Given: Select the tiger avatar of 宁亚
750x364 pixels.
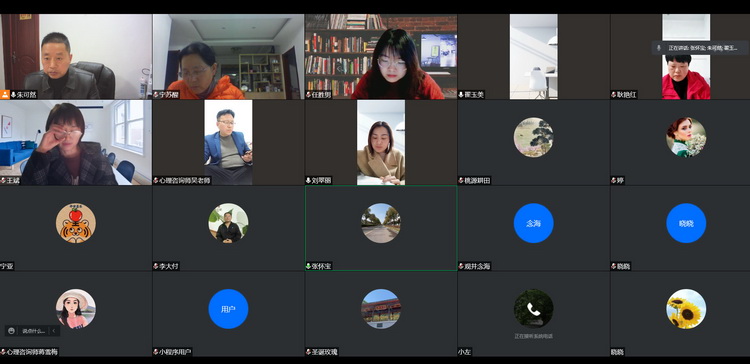Looking at the screenshot, I should (76, 223).
